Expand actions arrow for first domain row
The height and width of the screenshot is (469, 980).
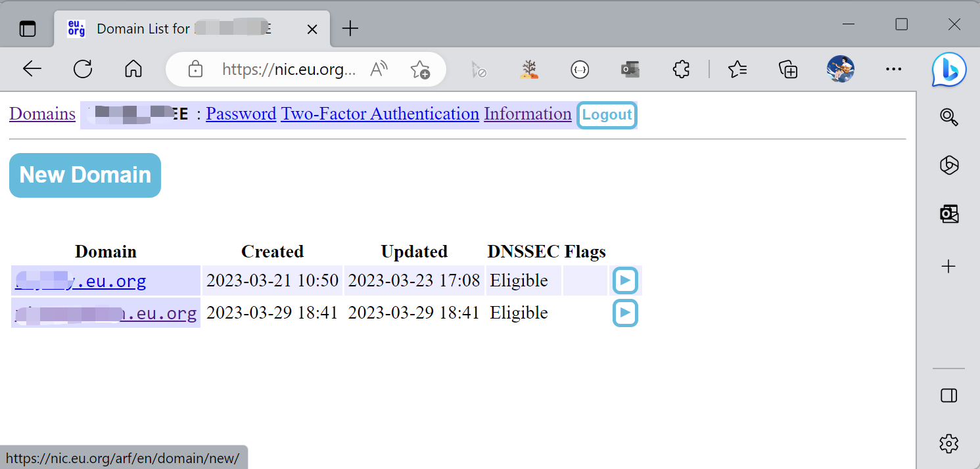625,281
